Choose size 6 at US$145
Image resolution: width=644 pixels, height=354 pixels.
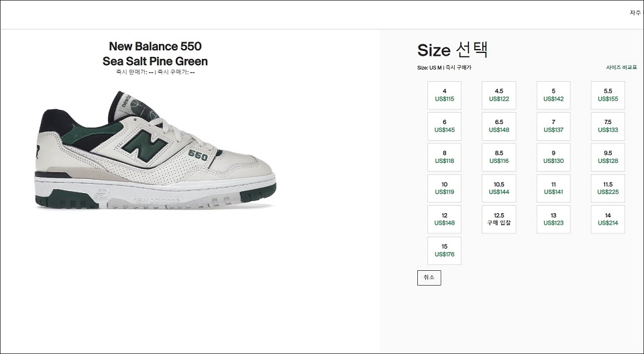pos(444,127)
